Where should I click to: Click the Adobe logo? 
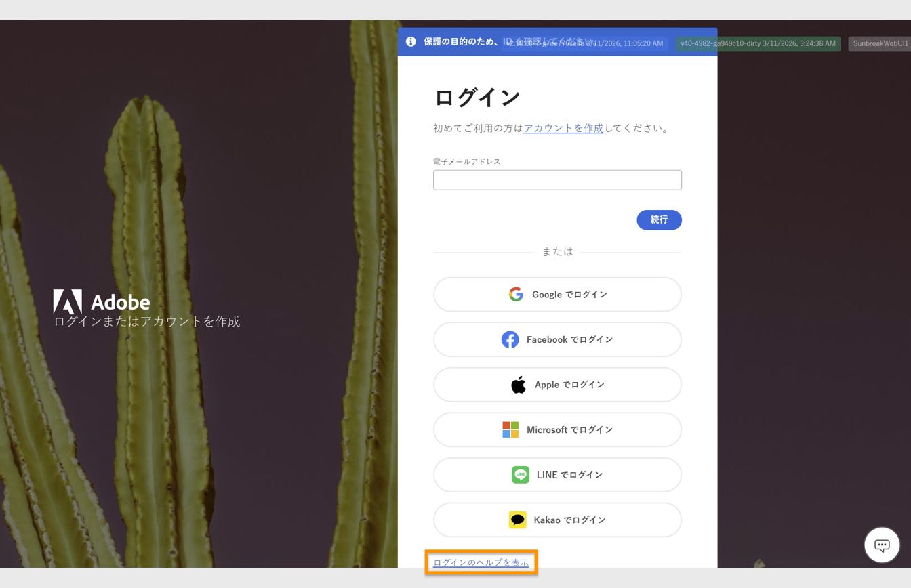point(100,301)
